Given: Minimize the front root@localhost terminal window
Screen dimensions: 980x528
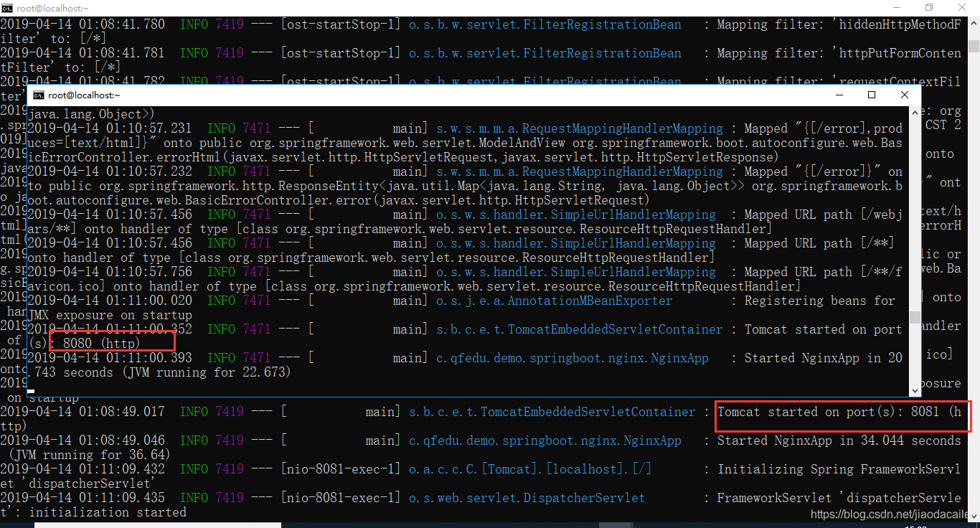Looking at the screenshot, I should point(839,95).
